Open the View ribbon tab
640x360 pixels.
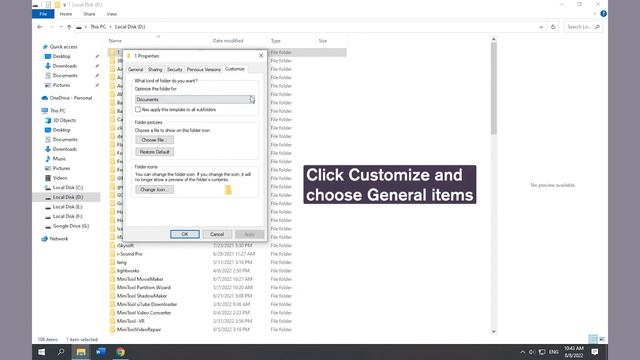pyautogui.click(x=111, y=14)
